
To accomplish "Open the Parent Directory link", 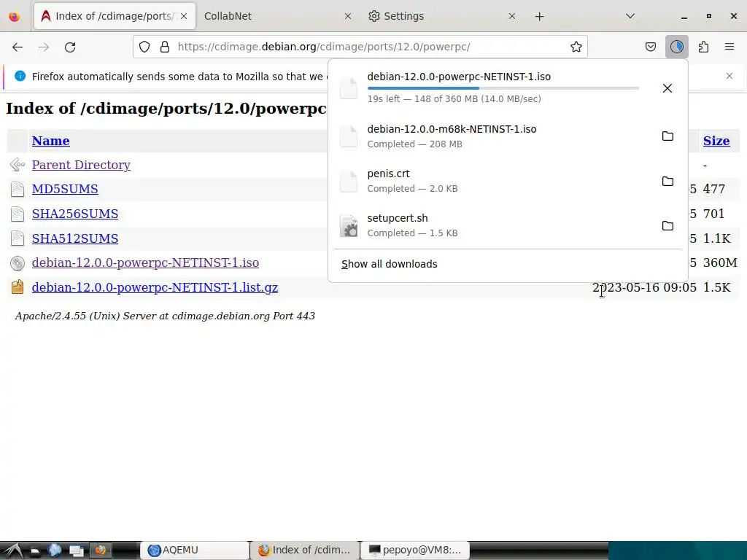I will [81, 165].
